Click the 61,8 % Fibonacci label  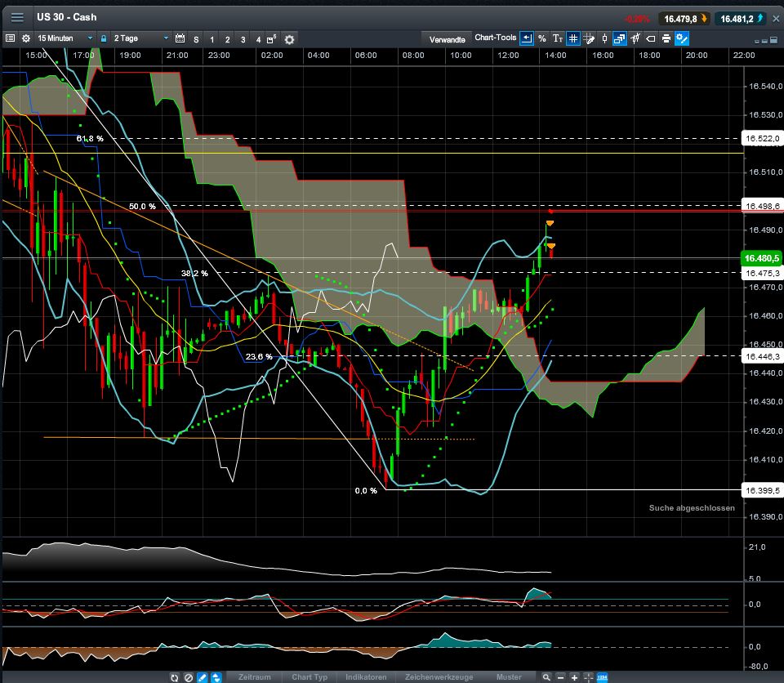click(x=90, y=139)
